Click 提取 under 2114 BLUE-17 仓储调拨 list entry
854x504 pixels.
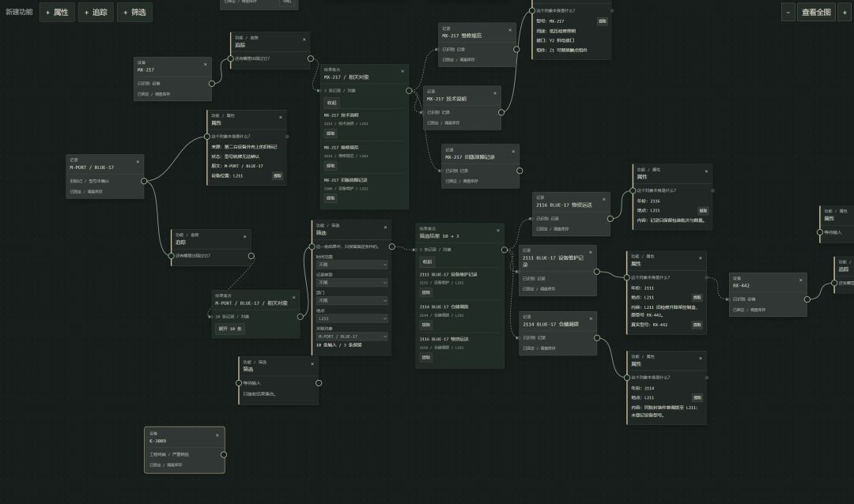[426, 325]
